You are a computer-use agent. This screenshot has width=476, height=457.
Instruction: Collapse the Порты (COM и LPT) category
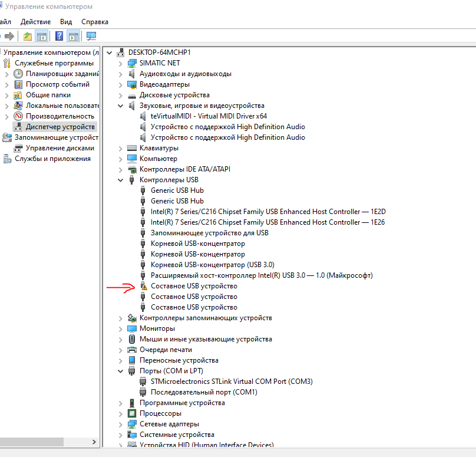coord(121,371)
